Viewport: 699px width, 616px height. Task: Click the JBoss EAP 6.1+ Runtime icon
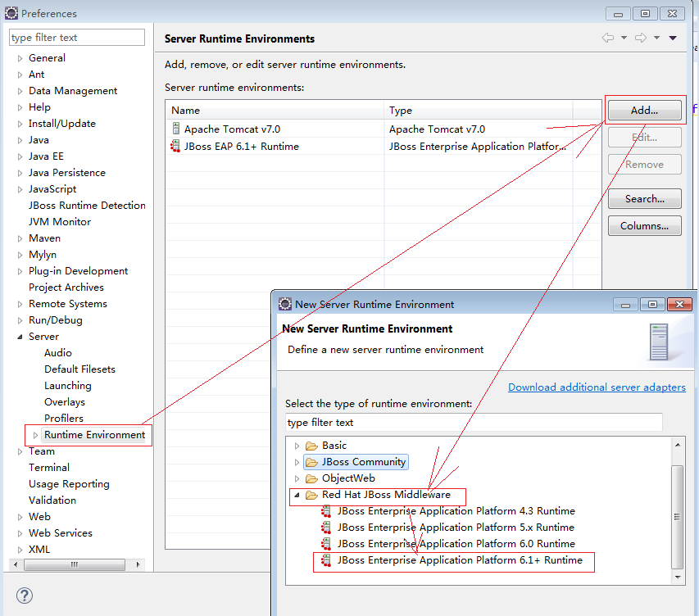(175, 146)
